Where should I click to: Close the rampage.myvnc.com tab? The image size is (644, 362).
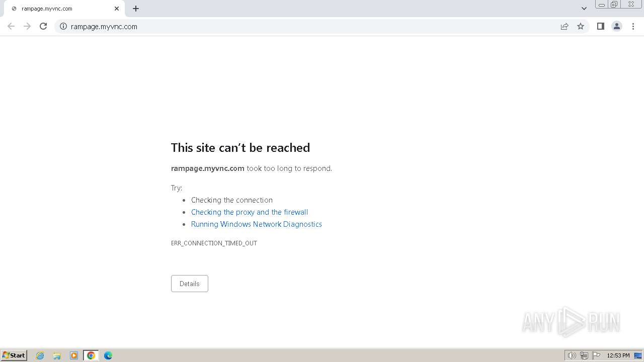[117, 9]
